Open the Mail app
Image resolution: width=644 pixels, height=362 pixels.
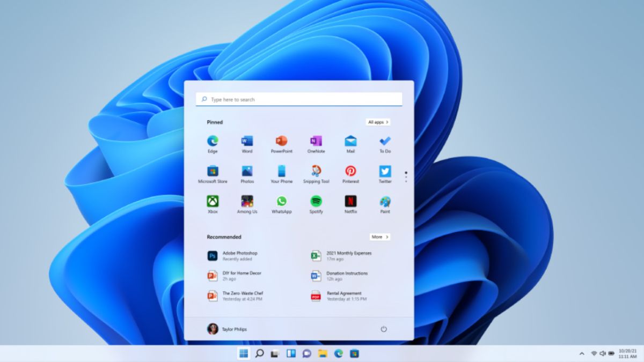[350, 144]
